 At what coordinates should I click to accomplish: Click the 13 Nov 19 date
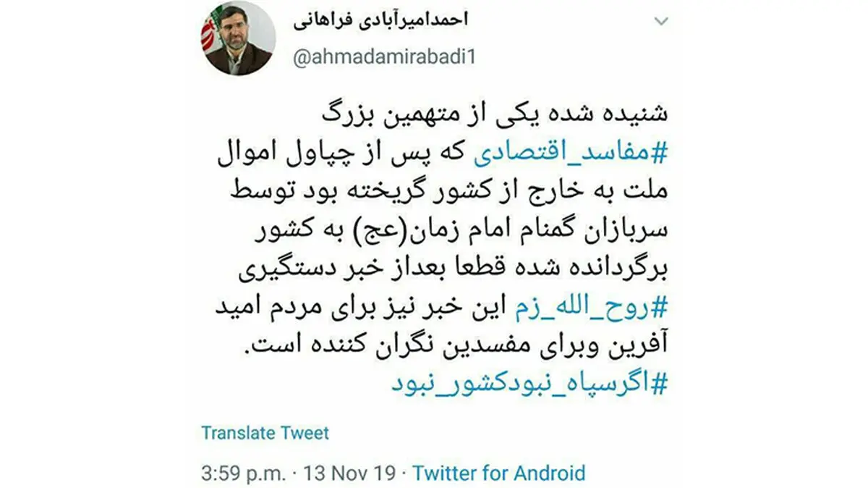[349, 474]
